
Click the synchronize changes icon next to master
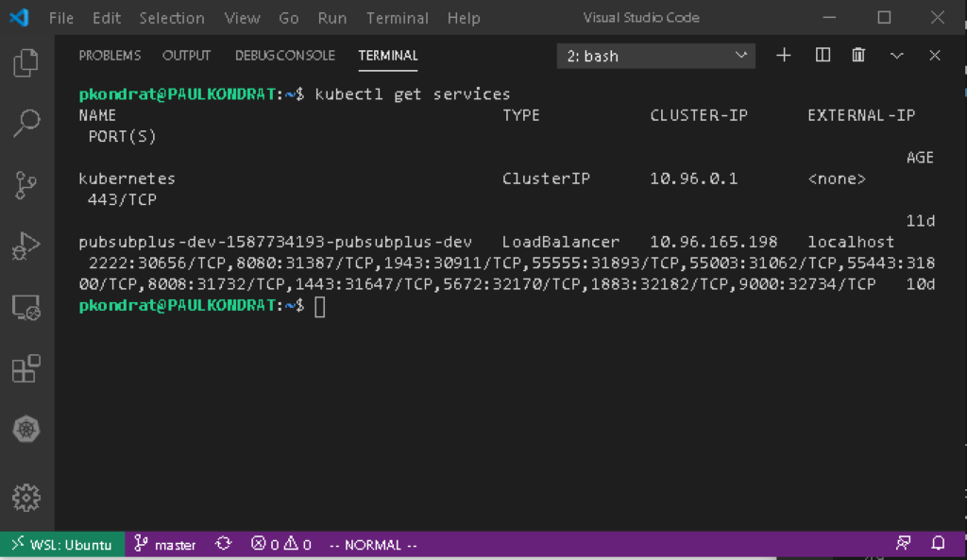tap(223, 544)
